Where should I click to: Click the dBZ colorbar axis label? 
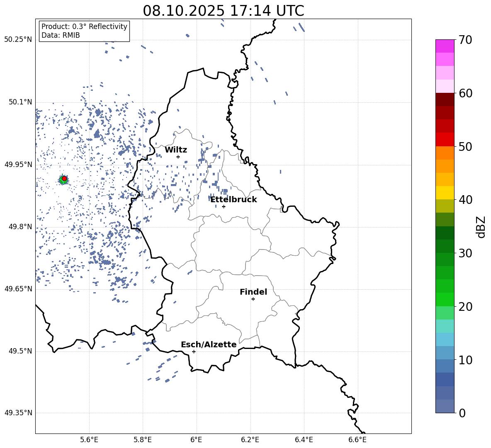tap(480, 227)
